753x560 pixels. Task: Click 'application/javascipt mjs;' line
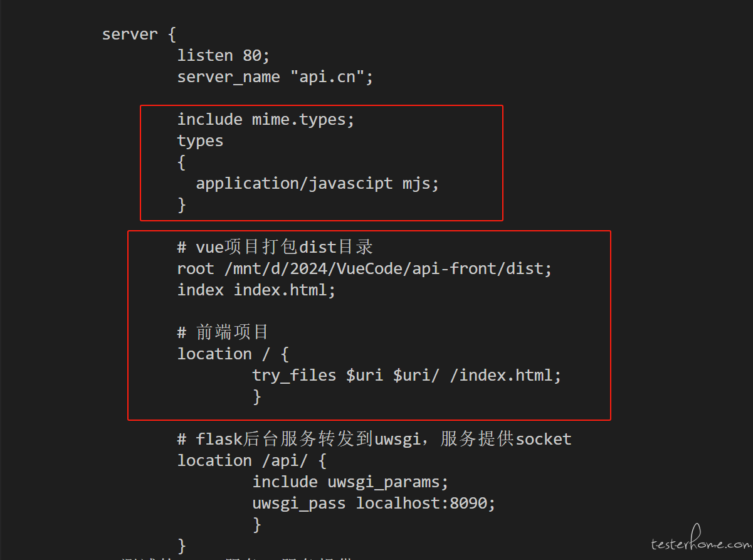tap(318, 184)
